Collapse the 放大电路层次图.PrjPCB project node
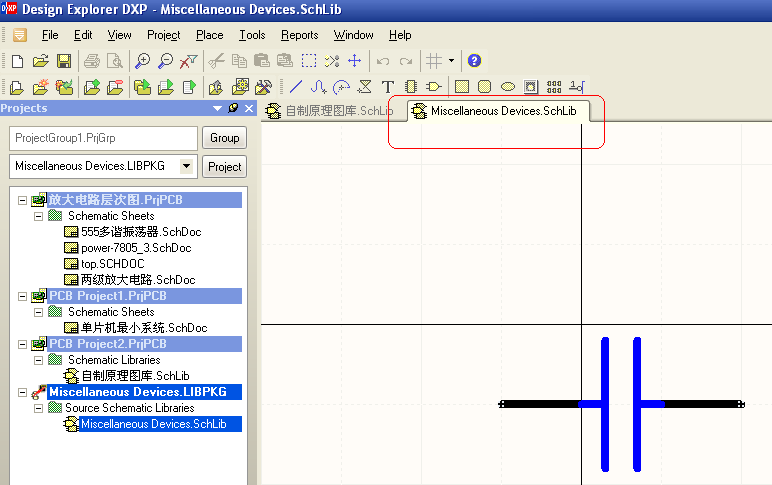 coord(22,200)
